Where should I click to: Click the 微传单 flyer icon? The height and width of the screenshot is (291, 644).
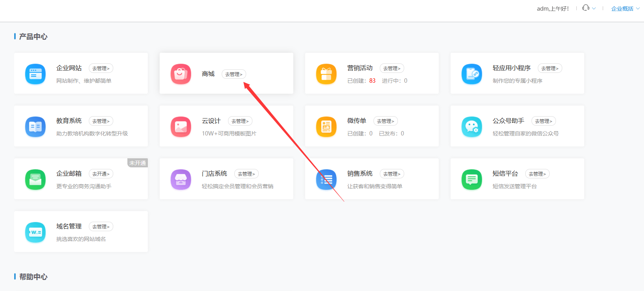pos(326,126)
